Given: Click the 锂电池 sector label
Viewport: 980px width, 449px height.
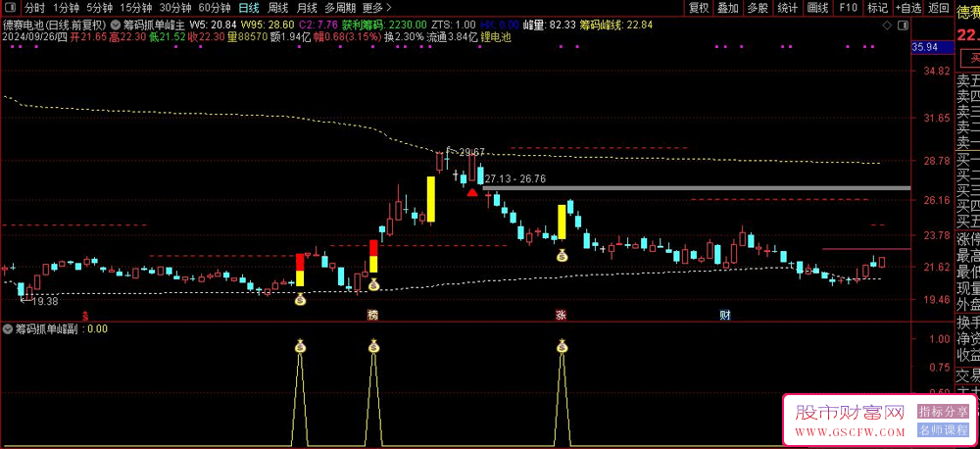Looking at the screenshot, I should coord(497,37).
